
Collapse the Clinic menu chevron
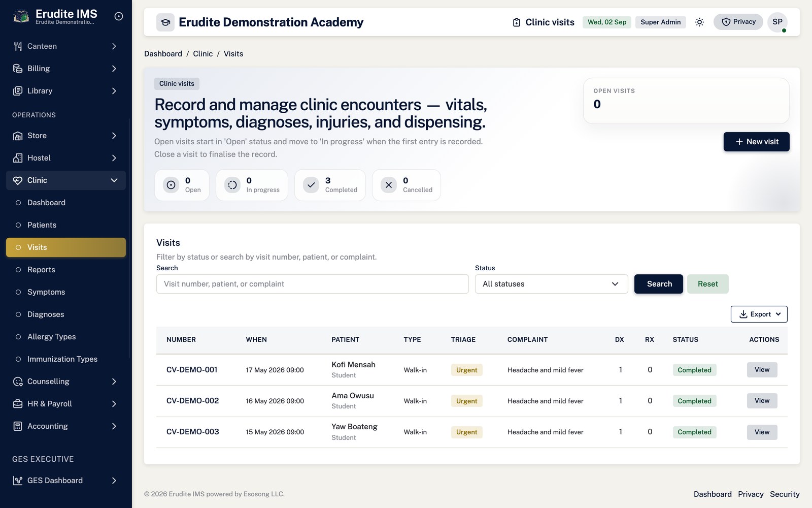(x=114, y=180)
